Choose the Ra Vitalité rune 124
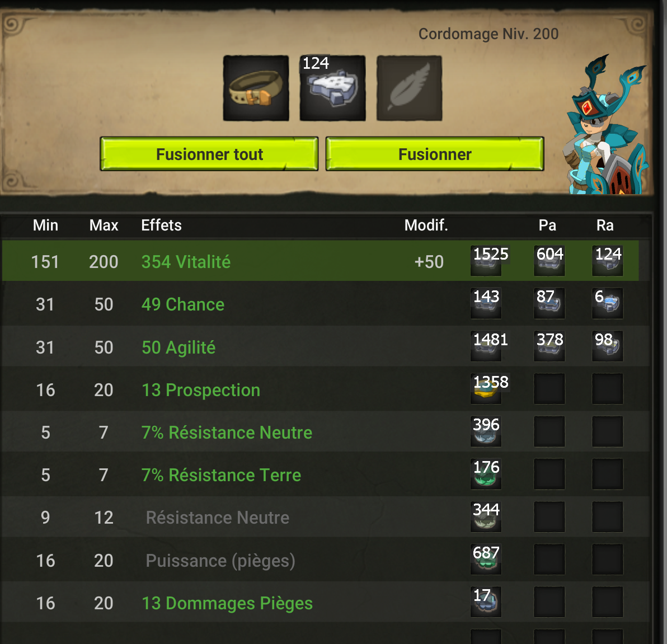 pyautogui.click(x=608, y=261)
